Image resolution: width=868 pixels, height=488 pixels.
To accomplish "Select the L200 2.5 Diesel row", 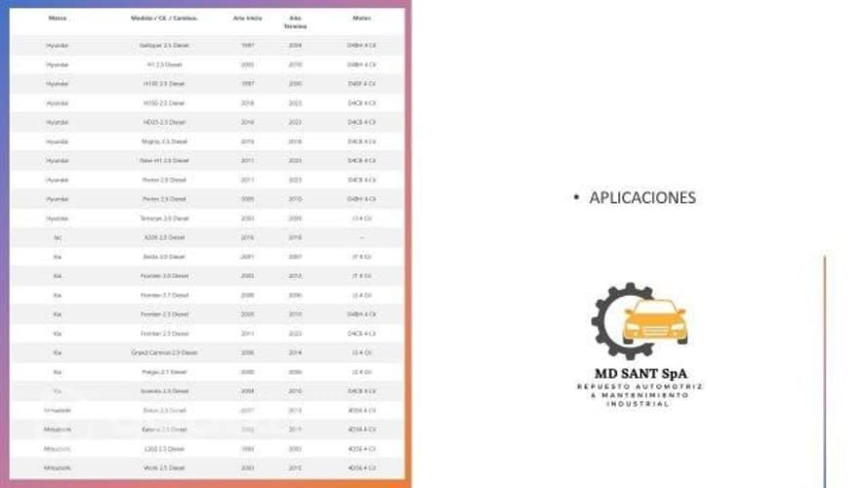I will coord(164,449).
